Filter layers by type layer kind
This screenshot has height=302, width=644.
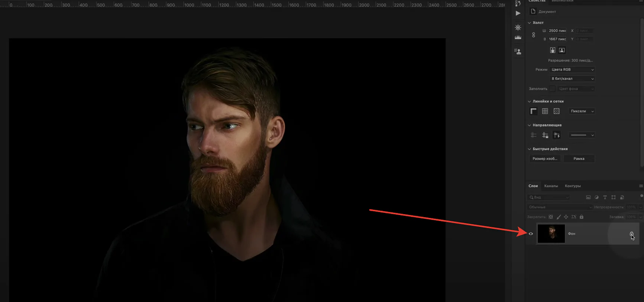[x=605, y=197]
